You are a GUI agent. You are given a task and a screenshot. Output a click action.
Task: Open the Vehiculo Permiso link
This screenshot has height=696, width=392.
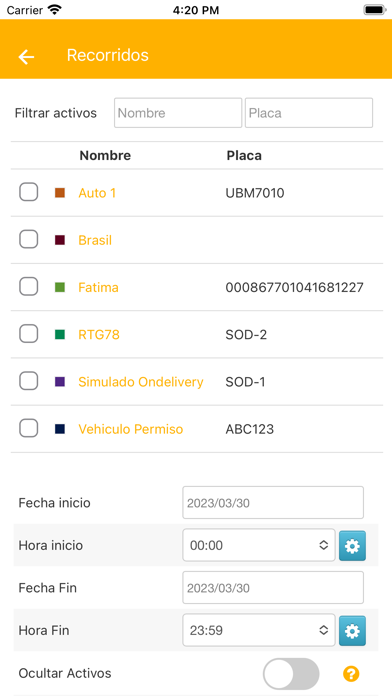[131, 429]
